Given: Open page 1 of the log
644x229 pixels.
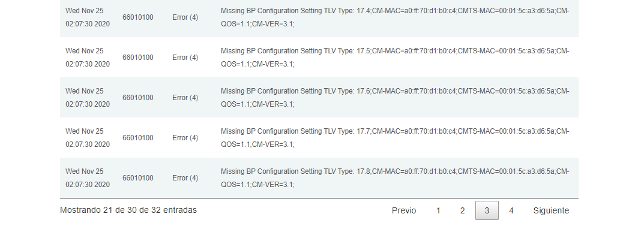Looking at the screenshot, I should pyautogui.click(x=438, y=210).
